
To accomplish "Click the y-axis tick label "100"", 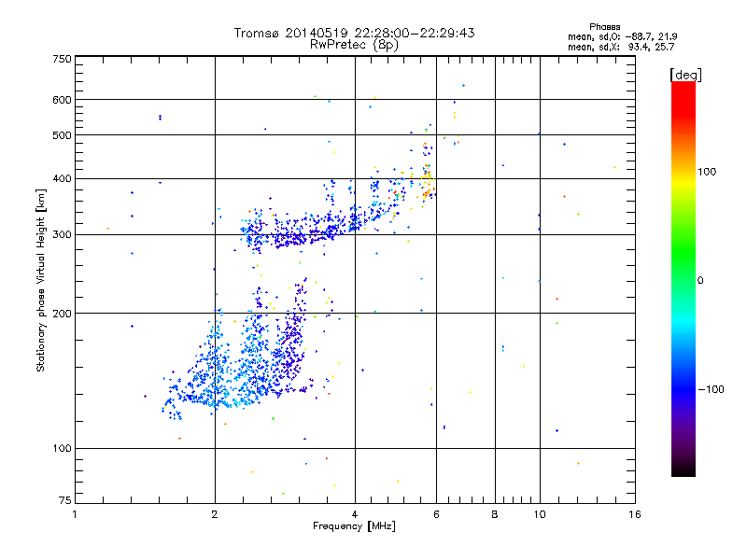I will [x=62, y=448].
